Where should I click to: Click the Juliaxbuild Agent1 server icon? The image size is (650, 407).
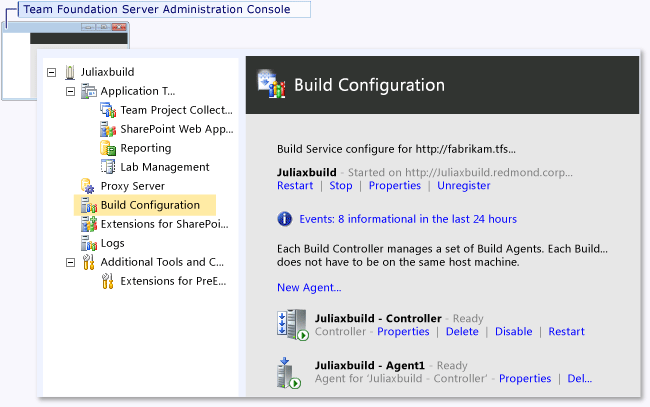click(x=289, y=373)
